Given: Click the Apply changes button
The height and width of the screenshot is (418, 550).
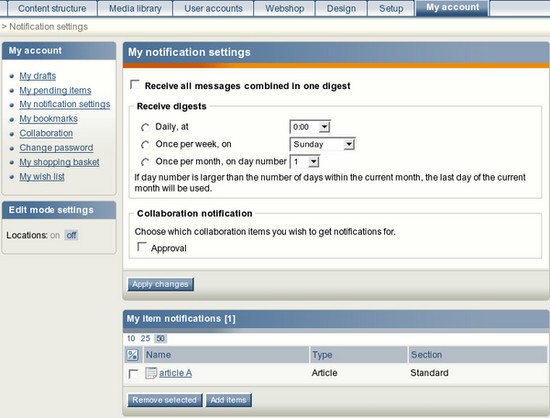Looking at the screenshot, I should pyautogui.click(x=160, y=284).
